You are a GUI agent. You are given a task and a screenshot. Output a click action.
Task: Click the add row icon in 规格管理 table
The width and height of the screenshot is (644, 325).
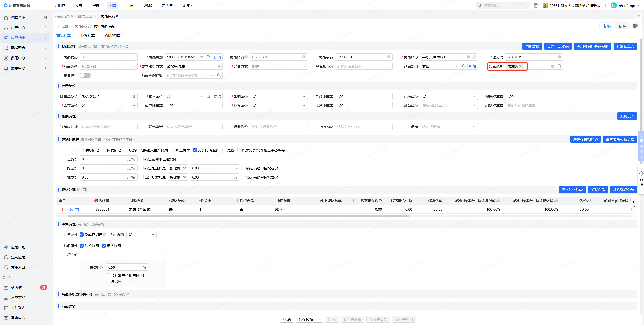pos(72,209)
